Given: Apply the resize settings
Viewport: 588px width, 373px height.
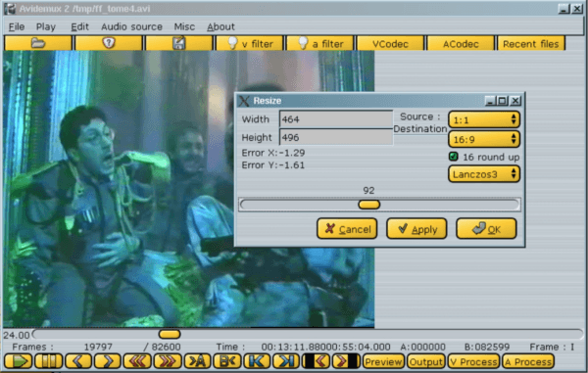Looking at the screenshot, I should point(416,228).
